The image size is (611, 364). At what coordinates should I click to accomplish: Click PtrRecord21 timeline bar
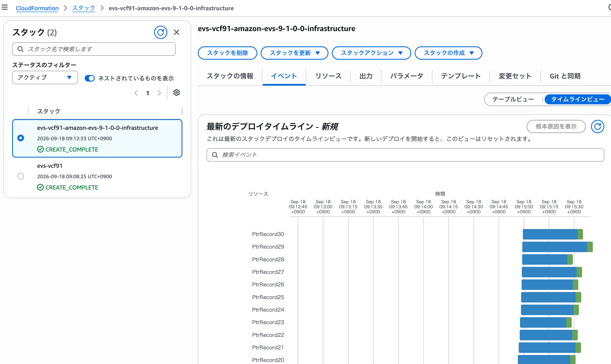pyautogui.click(x=550, y=348)
